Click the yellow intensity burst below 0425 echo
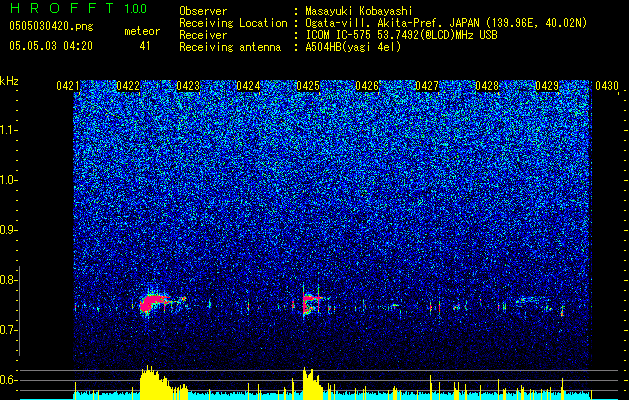 point(312,384)
